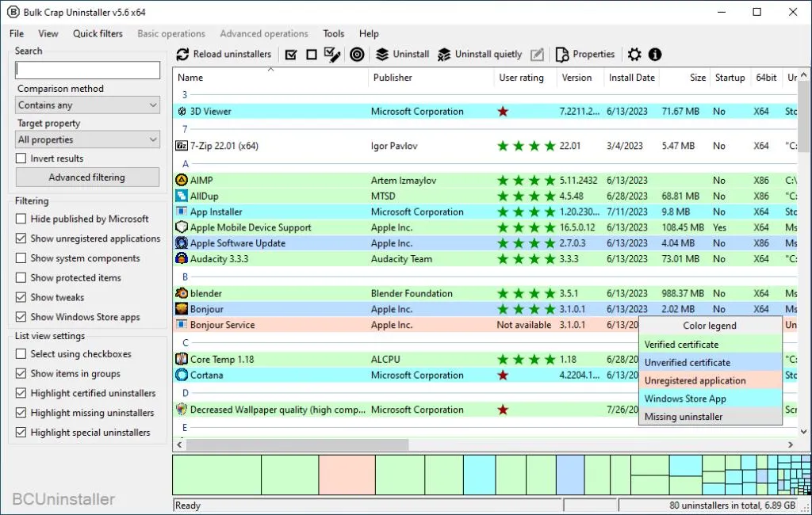Click the Decreased Wallpaper quality shield icon
This screenshot has height=515, width=812.
182,410
